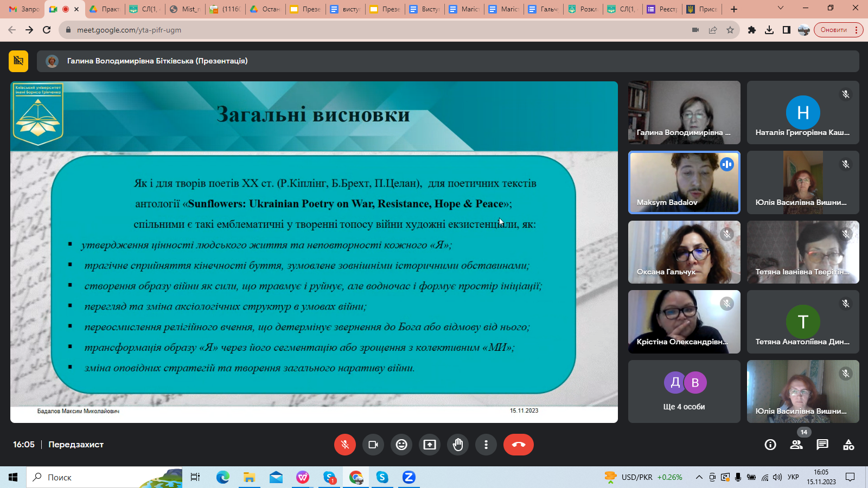Open the emoji reactions button
The height and width of the screenshot is (488, 868).
coord(401,445)
